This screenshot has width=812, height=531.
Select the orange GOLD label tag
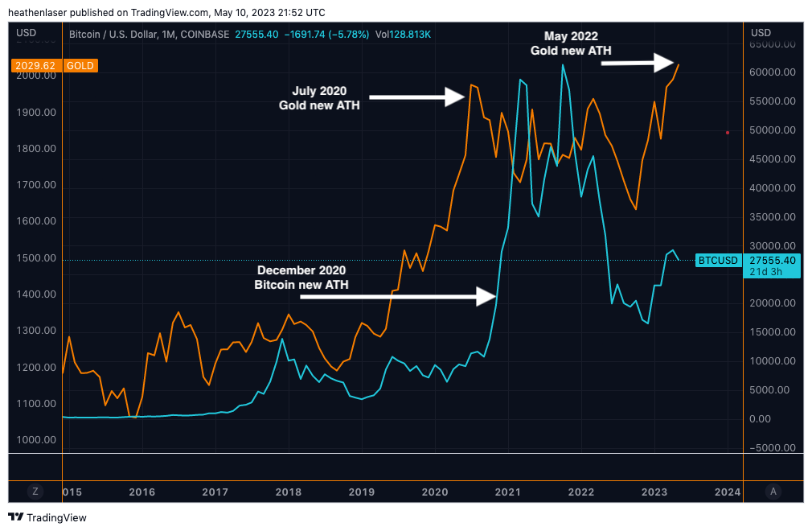click(80, 66)
